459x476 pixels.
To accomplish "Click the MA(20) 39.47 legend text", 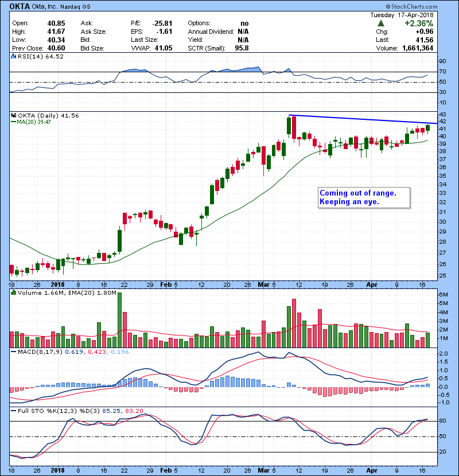I will [x=34, y=122].
